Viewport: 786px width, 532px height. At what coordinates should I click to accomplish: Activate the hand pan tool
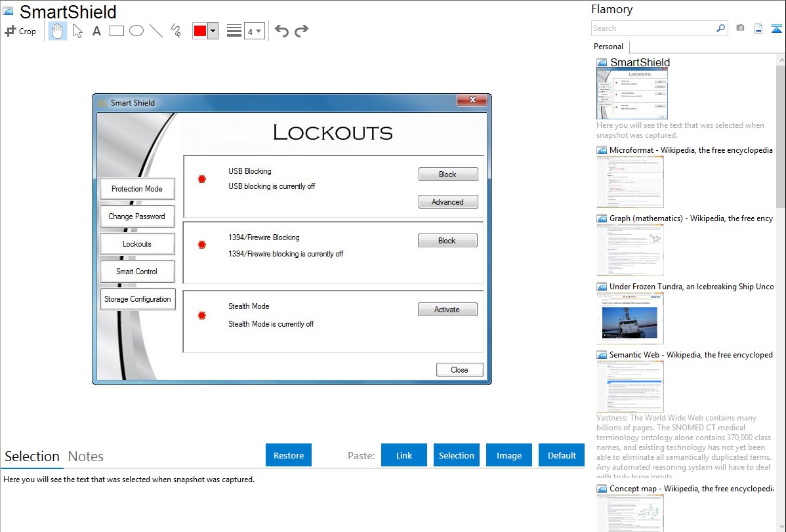point(57,31)
